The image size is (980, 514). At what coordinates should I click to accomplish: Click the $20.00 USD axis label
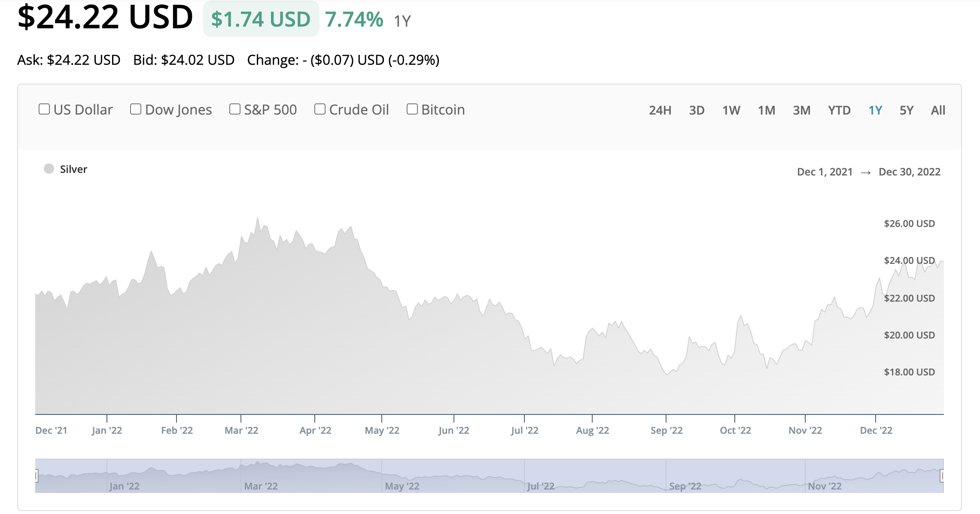909,335
